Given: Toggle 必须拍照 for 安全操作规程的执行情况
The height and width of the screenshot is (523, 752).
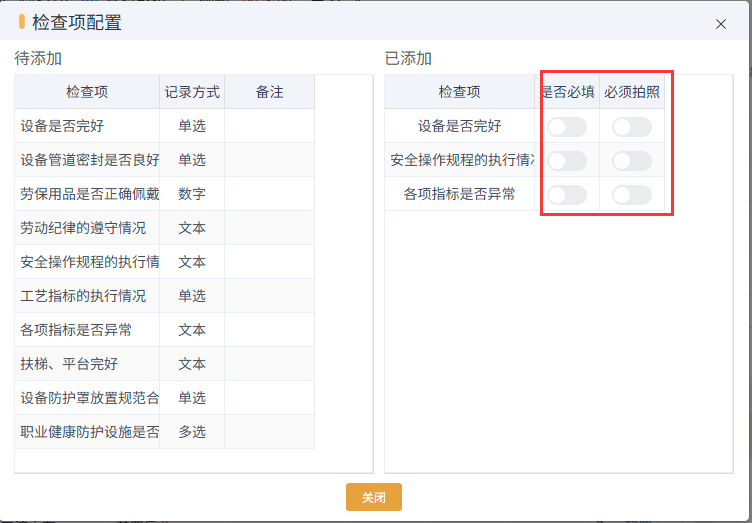Looking at the screenshot, I should pos(632,161).
